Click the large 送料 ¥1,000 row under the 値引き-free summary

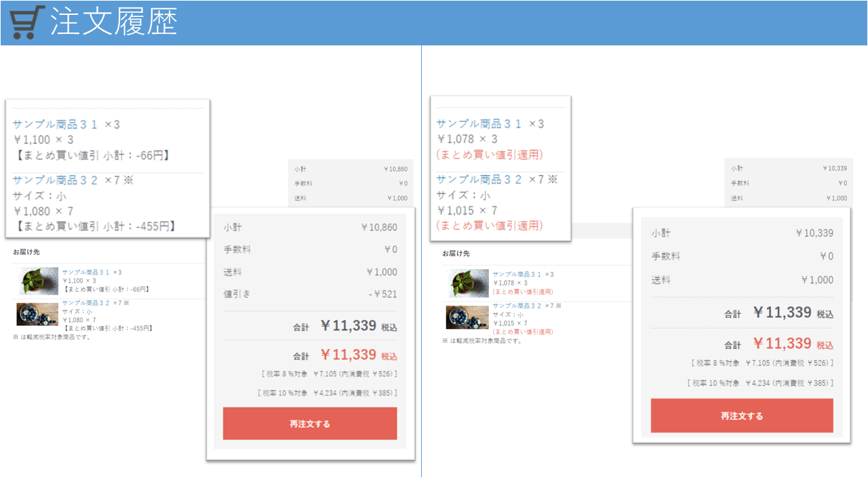point(742,280)
